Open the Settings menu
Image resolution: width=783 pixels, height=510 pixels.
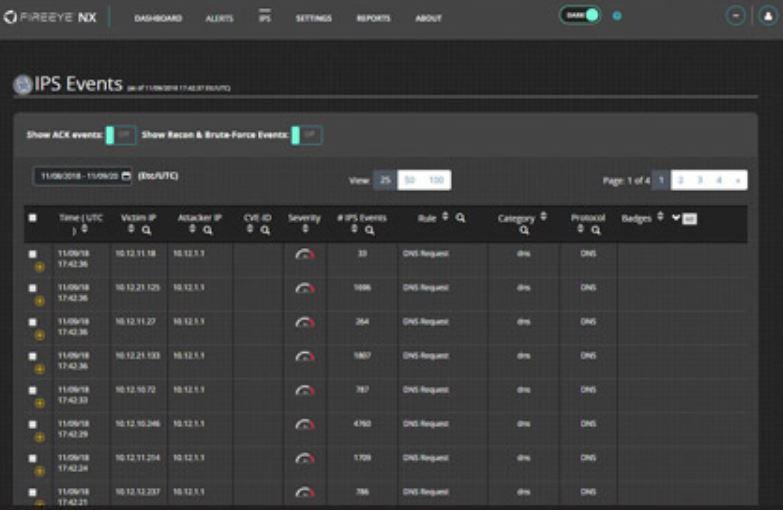314,18
